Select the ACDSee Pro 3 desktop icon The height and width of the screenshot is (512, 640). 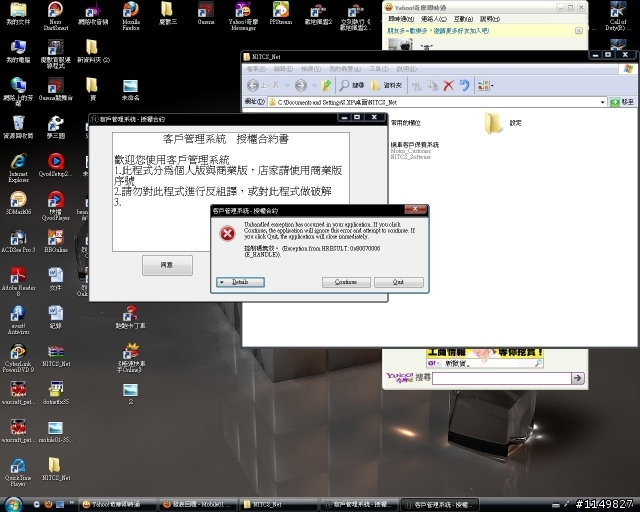pos(18,241)
